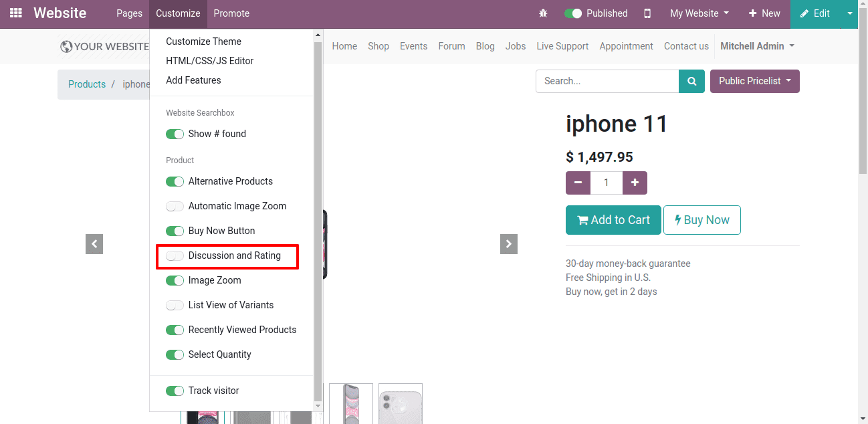Enable Discussion and Rating toggle
This screenshot has height=424, width=868.
click(175, 255)
